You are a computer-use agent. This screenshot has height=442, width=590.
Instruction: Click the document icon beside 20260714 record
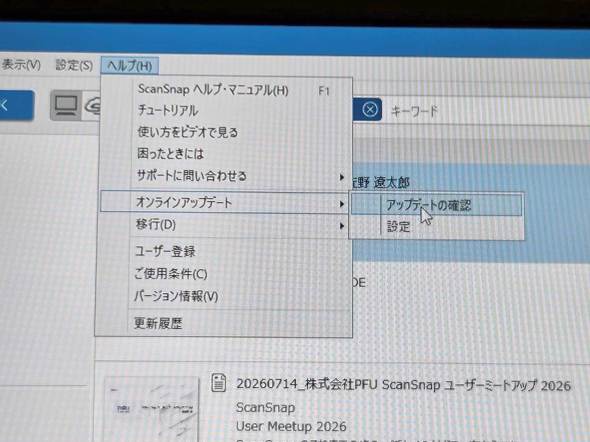point(219,383)
